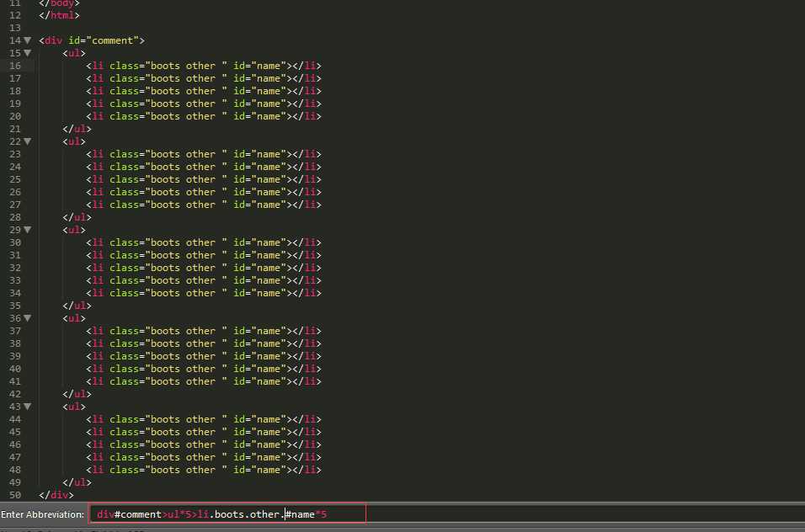Click line number 25 in gutter
805x532 pixels.
(x=15, y=179)
